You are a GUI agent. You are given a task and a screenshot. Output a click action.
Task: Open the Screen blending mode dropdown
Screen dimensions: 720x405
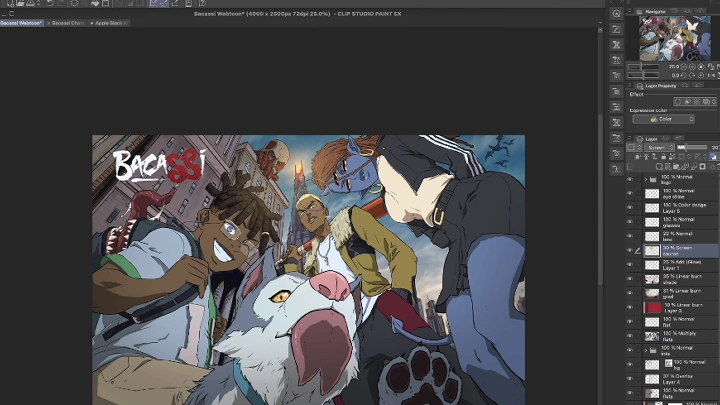click(659, 147)
